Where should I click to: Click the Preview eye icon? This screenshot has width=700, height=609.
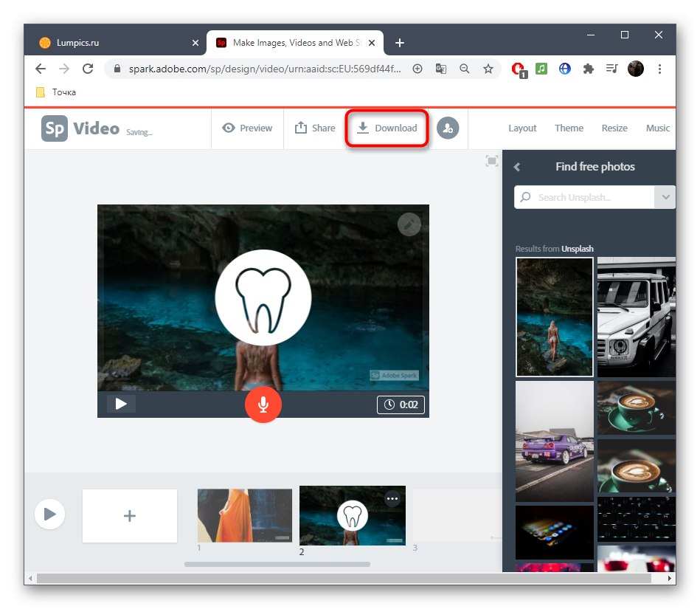pos(228,128)
